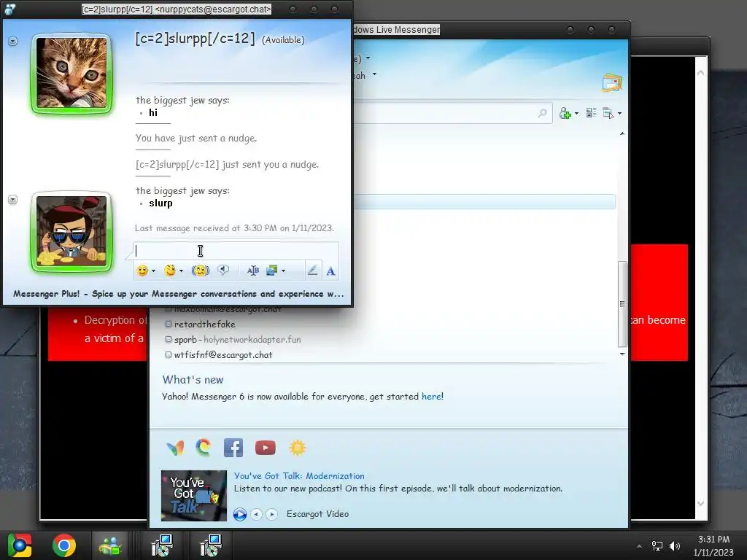Click the AB text formatting icon in the chat toolbar

[253, 271]
